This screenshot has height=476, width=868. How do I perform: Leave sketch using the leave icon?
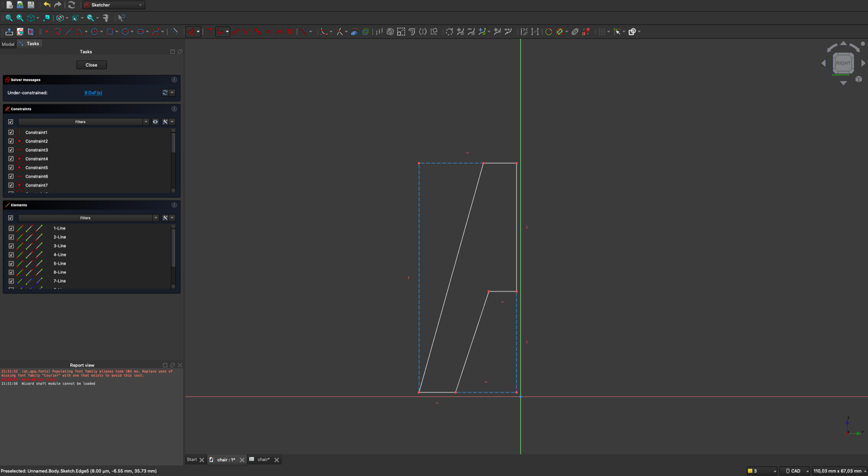click(9, 31)
